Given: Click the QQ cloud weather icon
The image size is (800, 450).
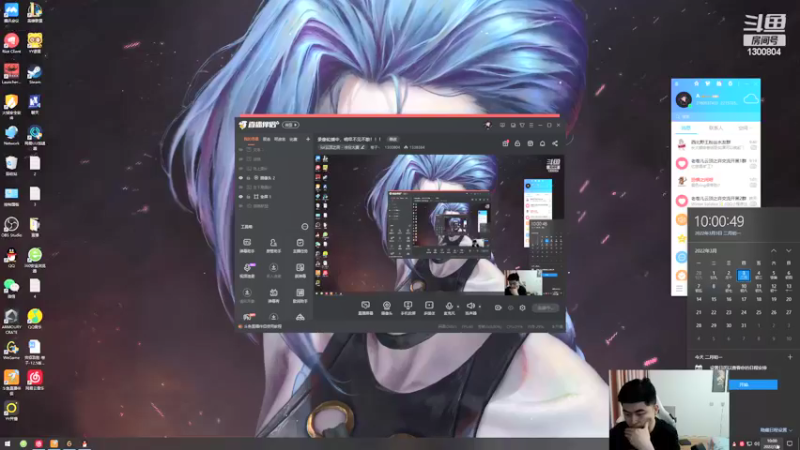Looking at the screenshot, I should [x=751, y=99].
